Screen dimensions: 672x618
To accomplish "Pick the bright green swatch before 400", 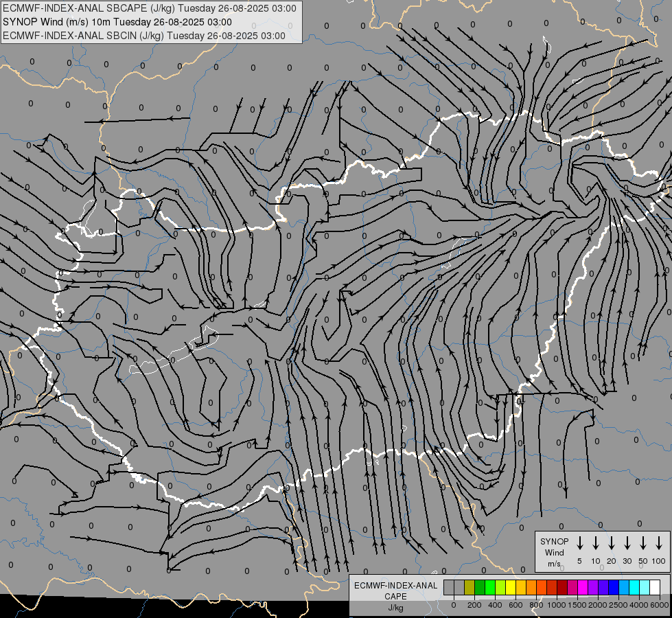I will point(490,588).
